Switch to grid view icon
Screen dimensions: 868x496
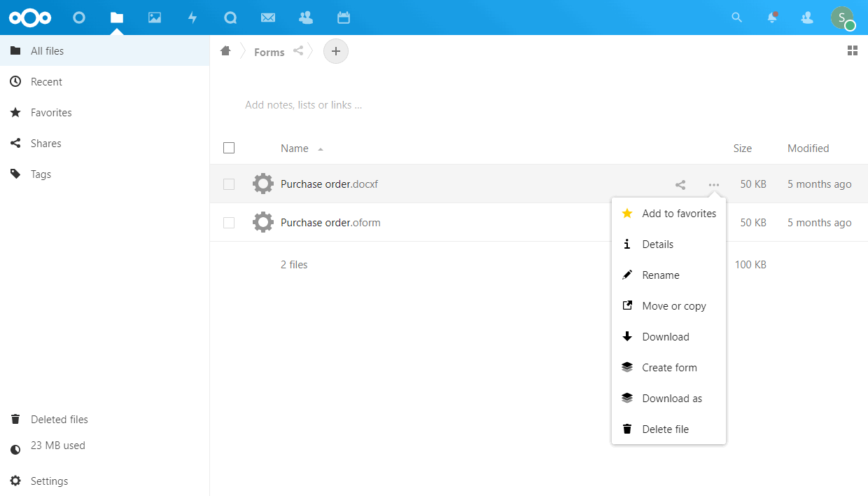coord(852,50)
